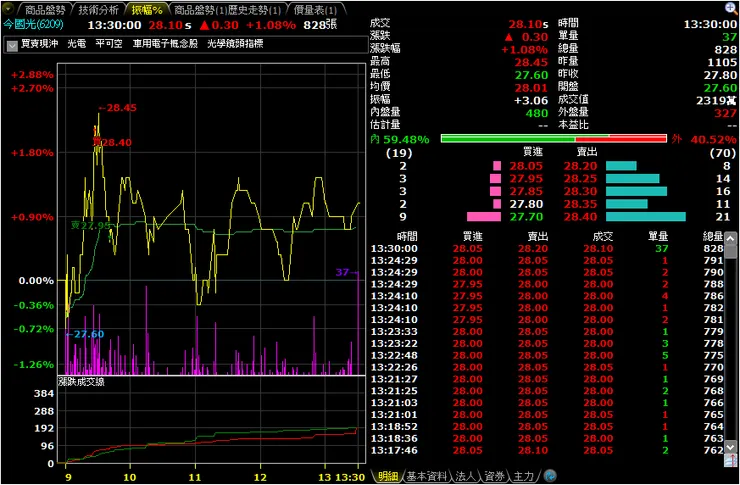The image size is (740, 485).
Task: Click the 外盤量 value 327
Action: (725, 113)
